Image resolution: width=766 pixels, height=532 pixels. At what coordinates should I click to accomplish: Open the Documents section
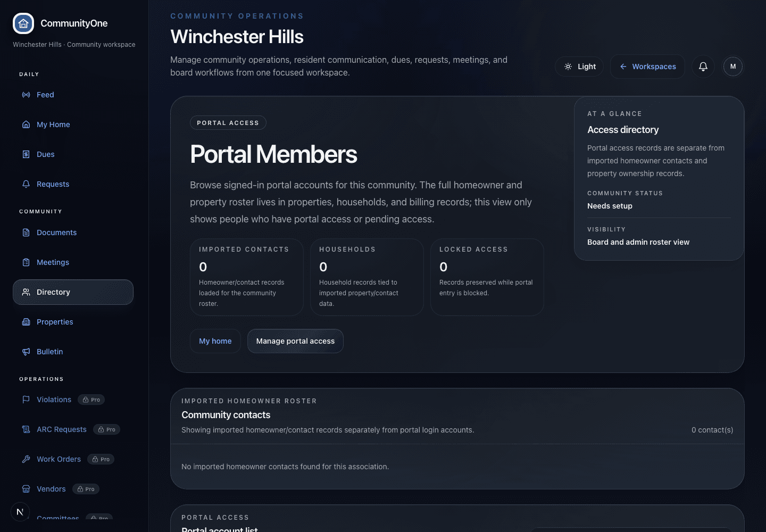coord(73,232)
